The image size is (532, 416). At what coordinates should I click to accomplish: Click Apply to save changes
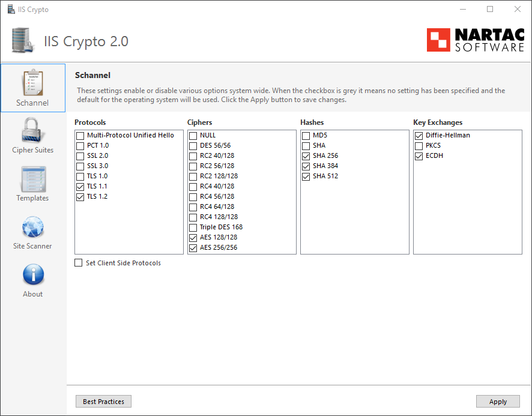tap(498, 402)
